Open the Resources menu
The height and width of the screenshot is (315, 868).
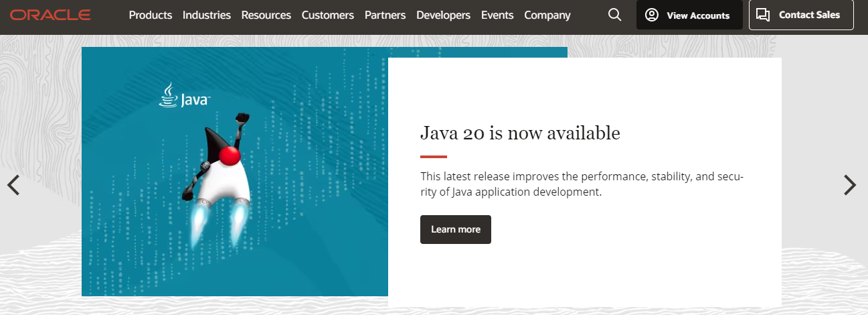[266, 15]
